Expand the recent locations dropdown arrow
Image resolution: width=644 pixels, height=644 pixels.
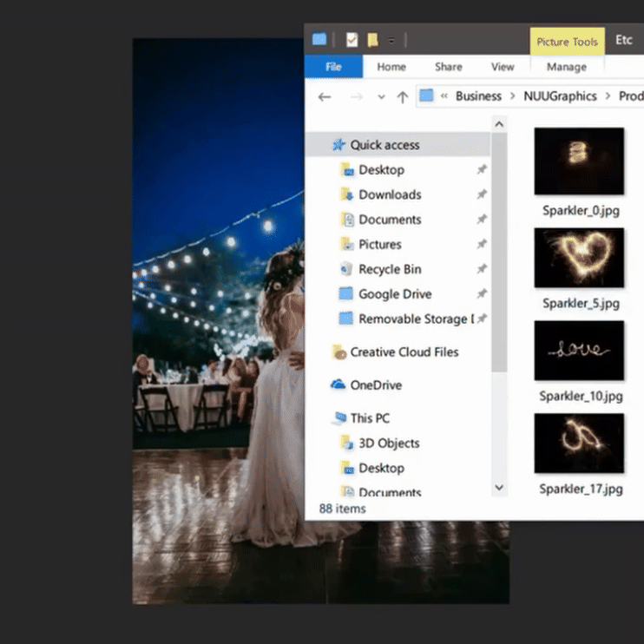tap(381, 97)
